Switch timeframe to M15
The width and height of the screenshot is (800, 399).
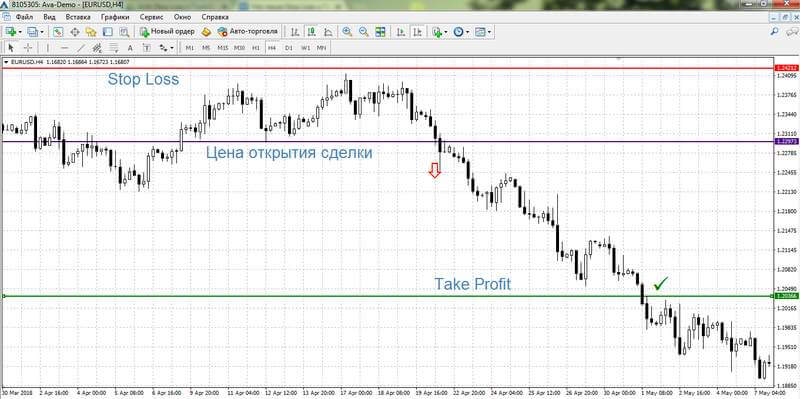click(x=222, y=48)
